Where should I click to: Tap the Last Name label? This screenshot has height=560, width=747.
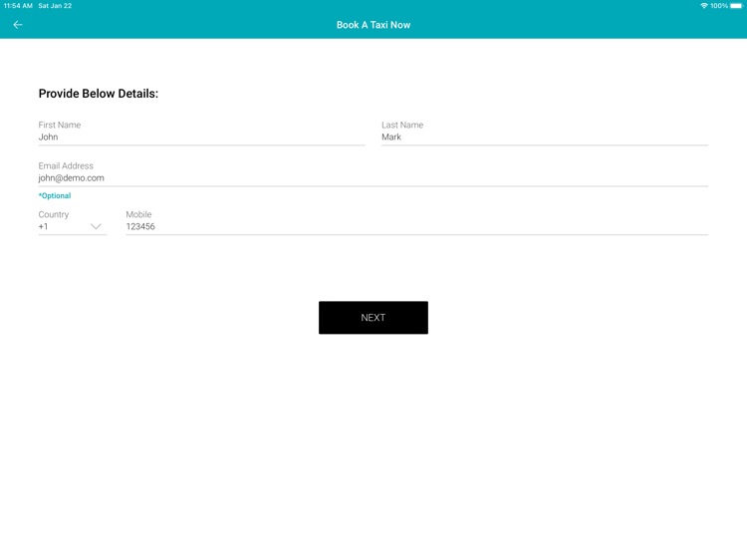(x=402, y=125)
